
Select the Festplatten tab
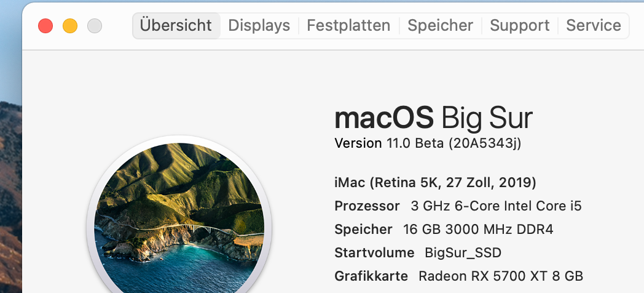pyautogui.click(x=348, y=26)
